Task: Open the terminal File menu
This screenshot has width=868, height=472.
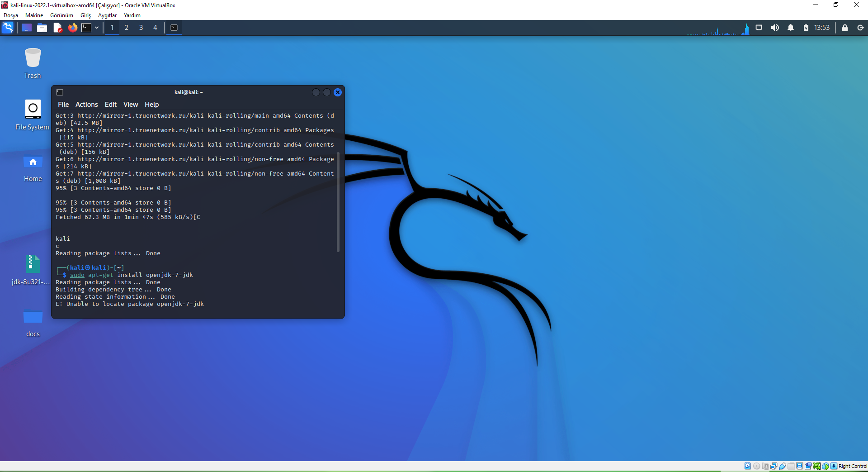Action: click(63, 105)
